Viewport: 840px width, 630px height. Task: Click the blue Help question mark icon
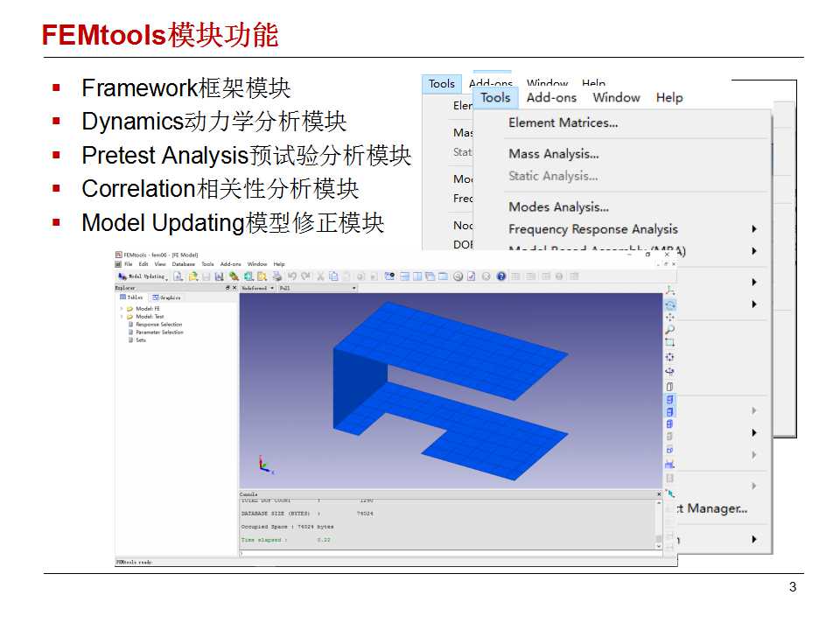(500, 276)
